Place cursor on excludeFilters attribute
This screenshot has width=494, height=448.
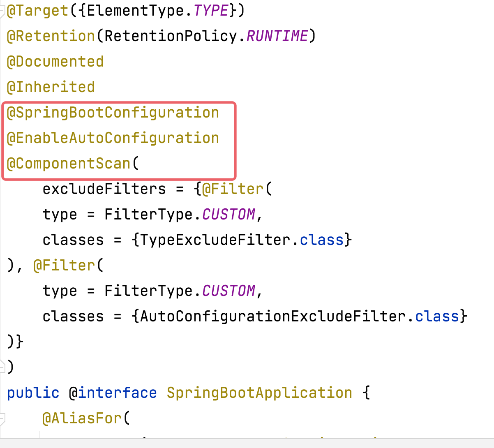pos(104,189)
